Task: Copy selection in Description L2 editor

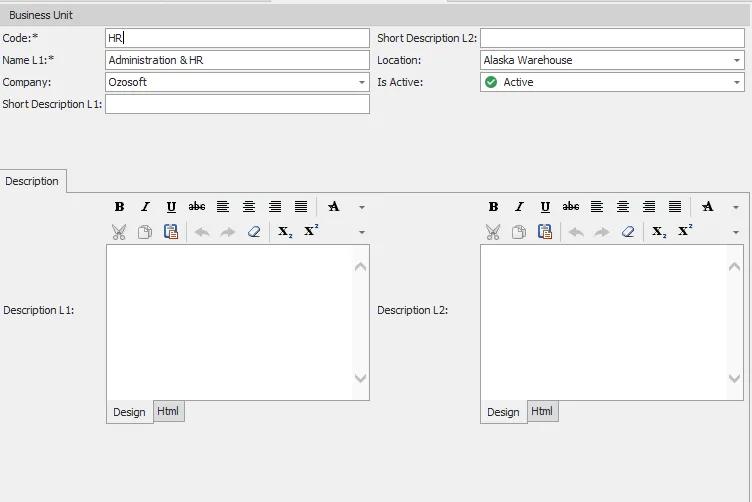Action: click(x=519, y=232)
